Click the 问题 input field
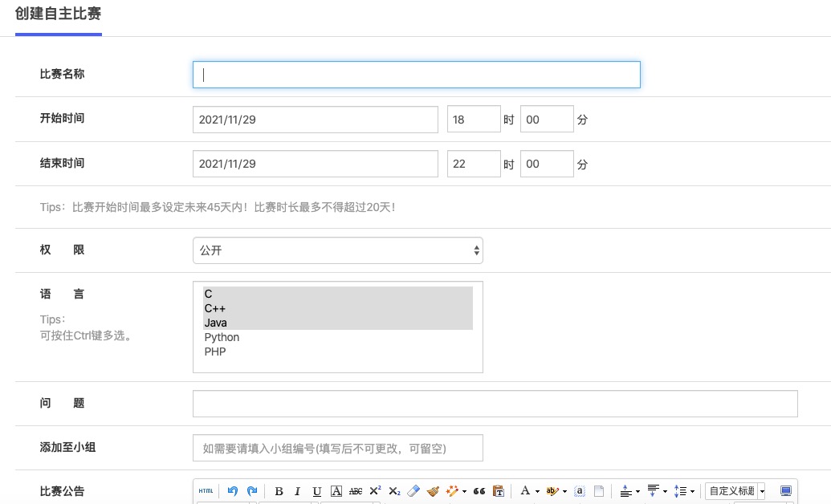 [495, 404]
